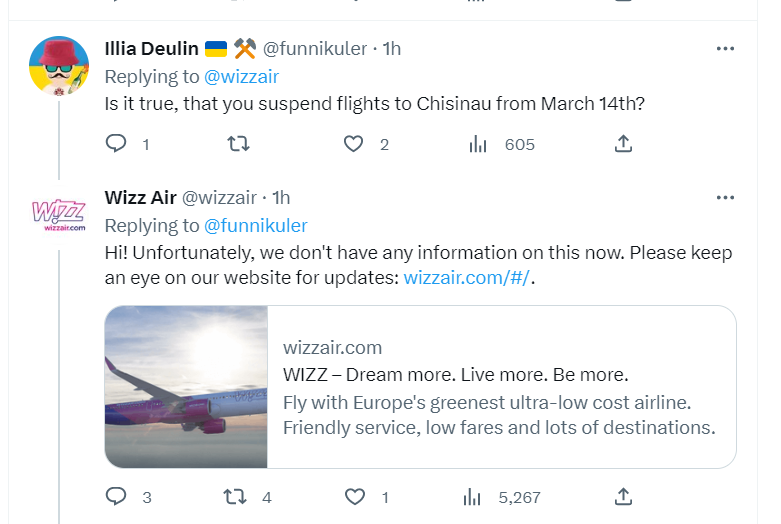View analytics on Illia Deulin's tweet

pos(478,144)
